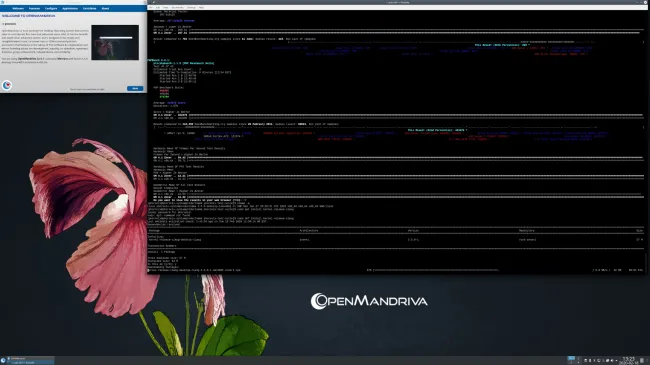Open the View menu in Konsole
This screenshot has height=365, width=650.
click(166, 7)
